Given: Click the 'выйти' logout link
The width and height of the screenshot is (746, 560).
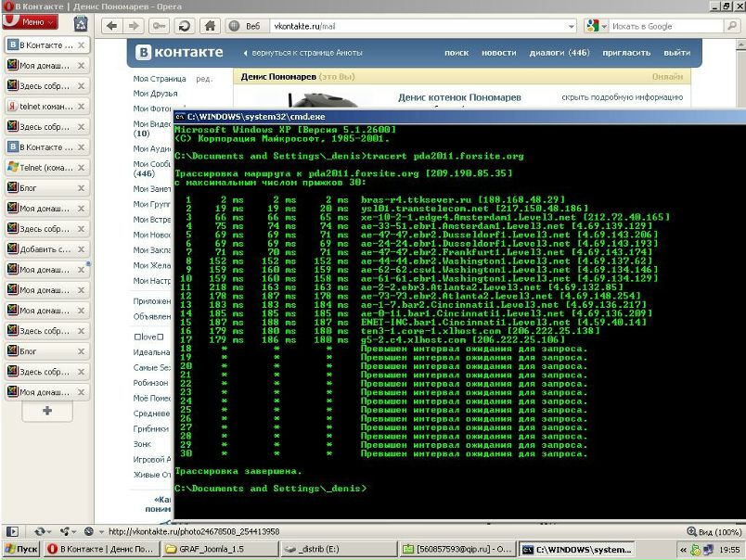Looking at the screenshot, I should [x=676, y=53].
